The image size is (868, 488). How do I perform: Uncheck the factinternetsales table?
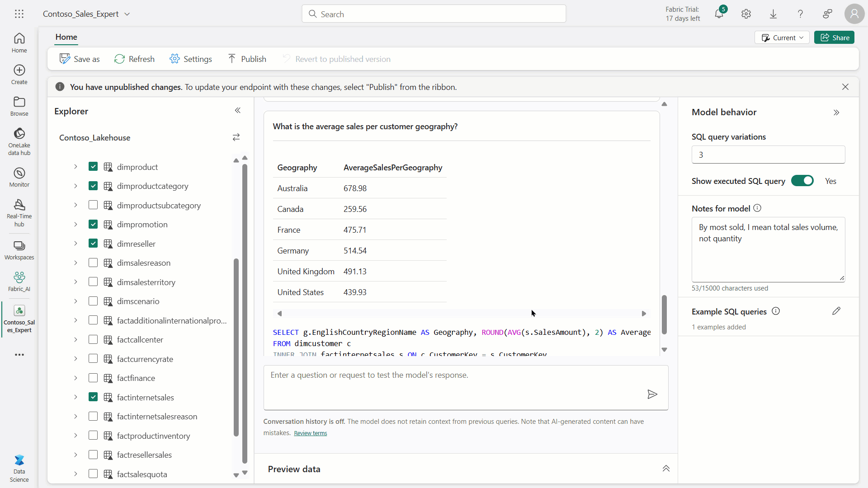[x=93, y=397]
